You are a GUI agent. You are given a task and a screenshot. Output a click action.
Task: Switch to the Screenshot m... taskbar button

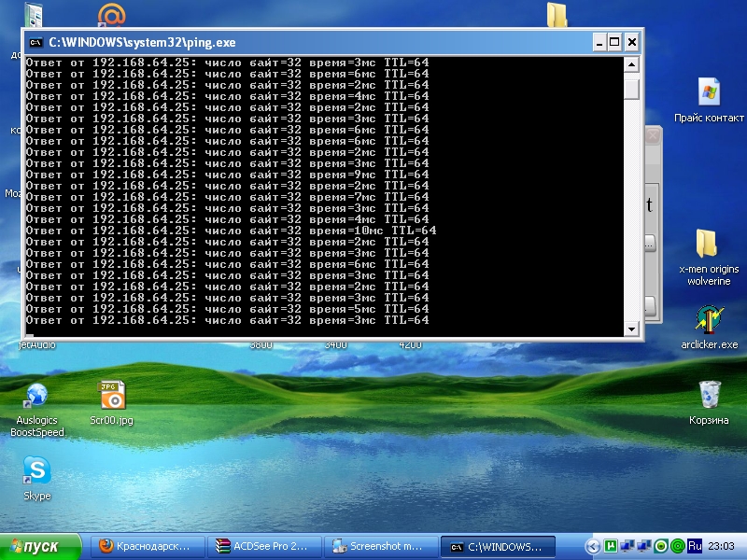[380, 547]
